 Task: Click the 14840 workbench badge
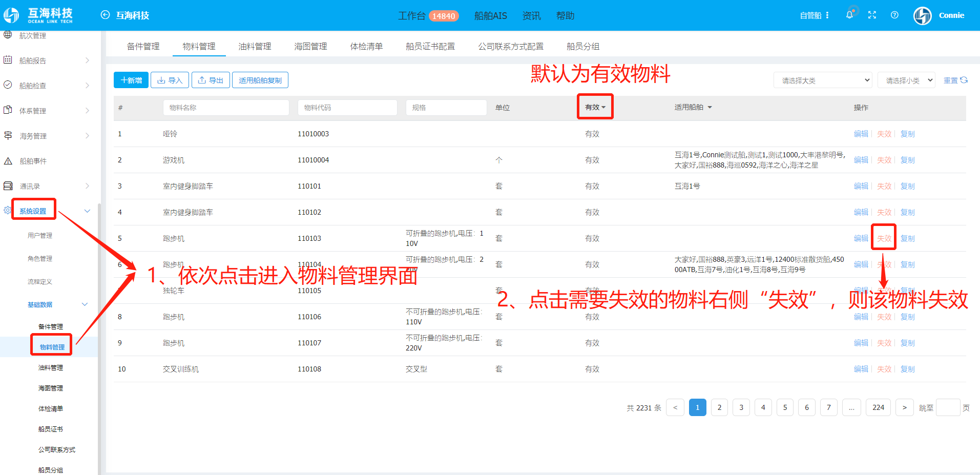pyautogui.click(x=443, y=16)
